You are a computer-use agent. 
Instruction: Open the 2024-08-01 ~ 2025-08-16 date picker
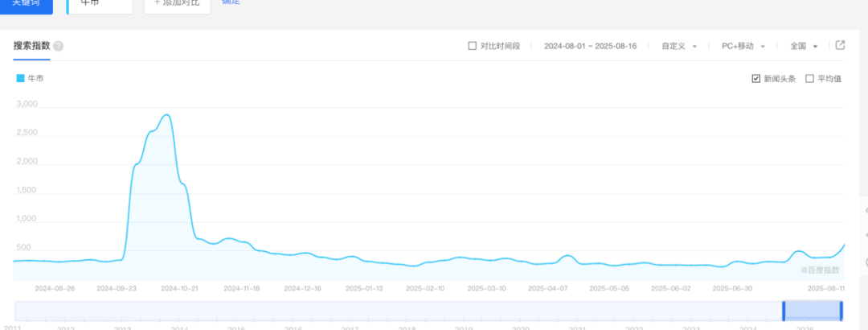(x=590, y=46)
